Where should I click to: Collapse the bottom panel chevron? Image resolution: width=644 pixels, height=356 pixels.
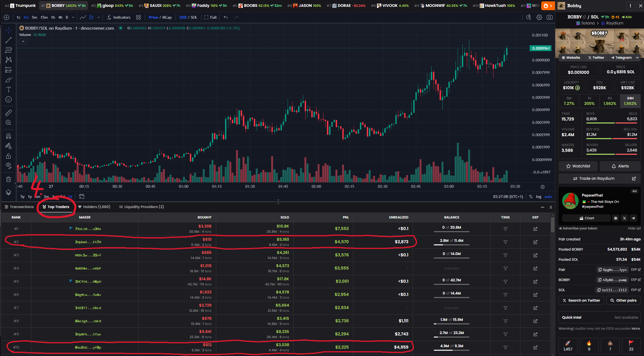click(551, 207)
